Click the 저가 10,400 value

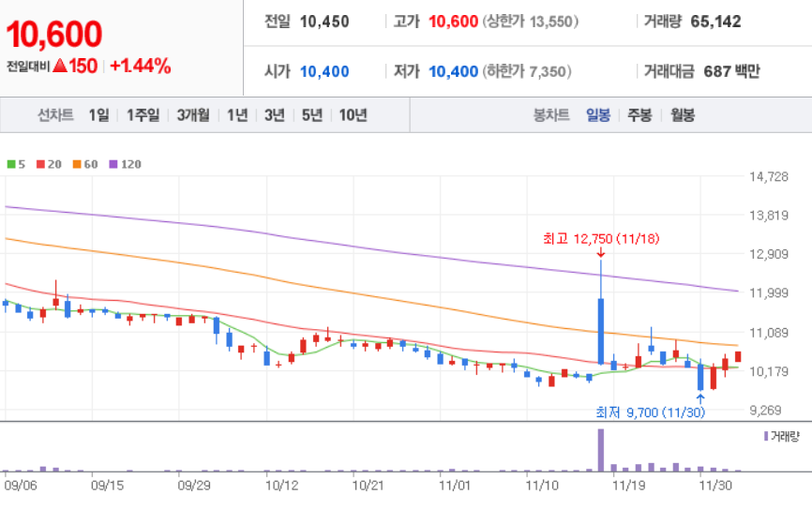point(453,71)
